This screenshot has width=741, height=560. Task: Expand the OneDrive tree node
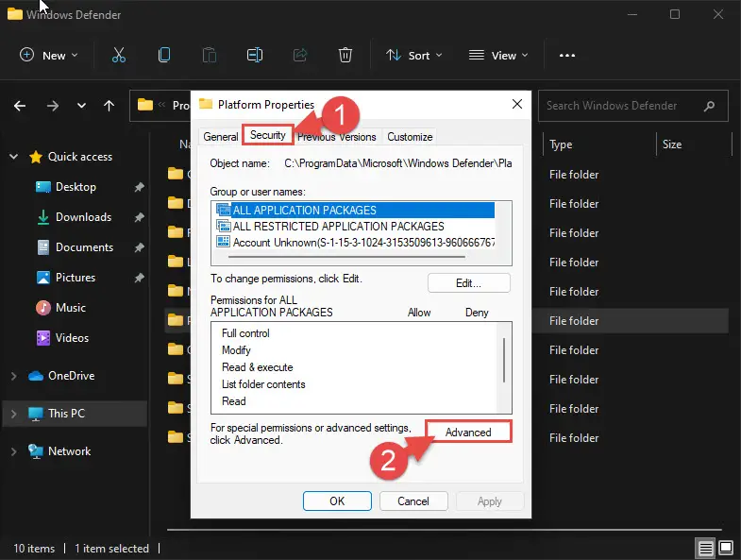[14, 376]
